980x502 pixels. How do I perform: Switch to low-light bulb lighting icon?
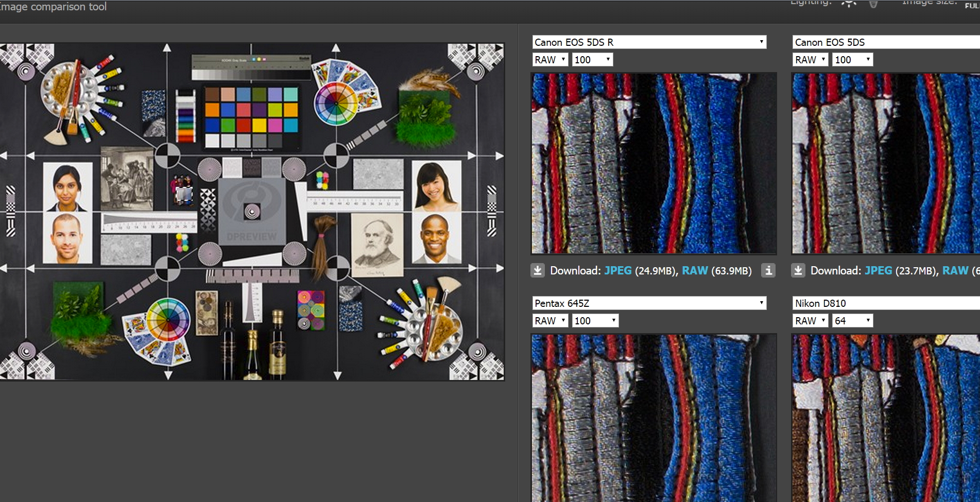pos(873,4)
